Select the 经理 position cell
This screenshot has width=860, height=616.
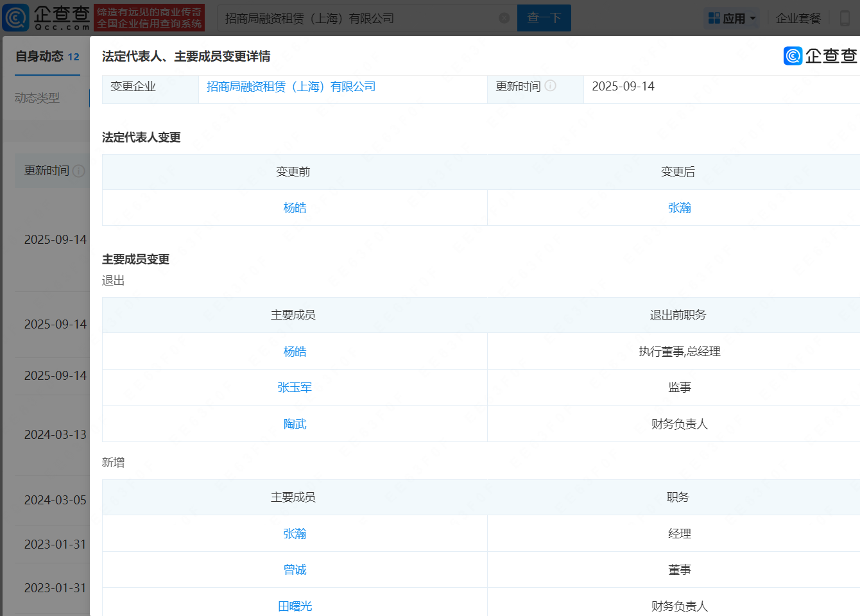point(680,534)
